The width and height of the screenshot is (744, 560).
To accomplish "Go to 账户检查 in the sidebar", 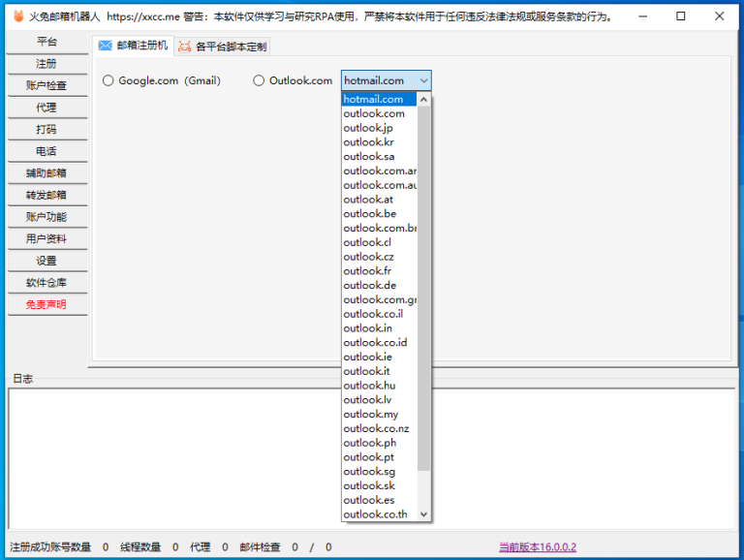I will click(46, 85).
